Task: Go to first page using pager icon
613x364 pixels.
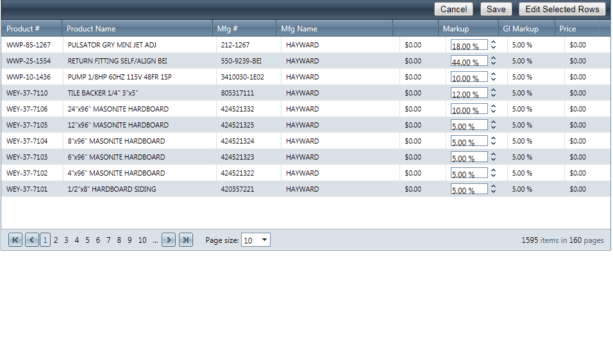Action: point(15,240)
